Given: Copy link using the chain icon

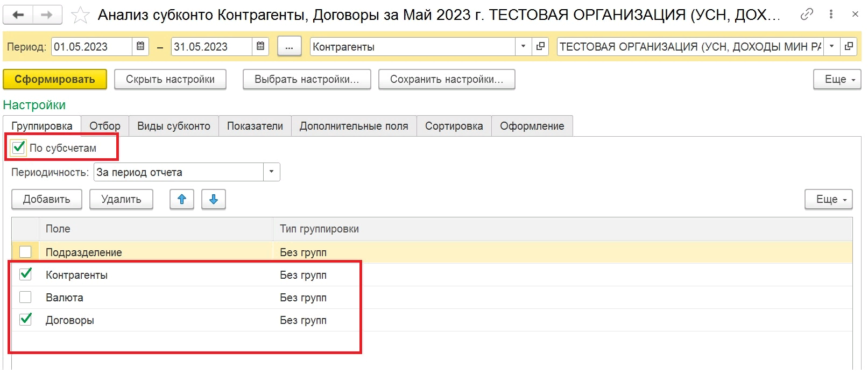Looking at the screenshot, I should click(806, 15).
